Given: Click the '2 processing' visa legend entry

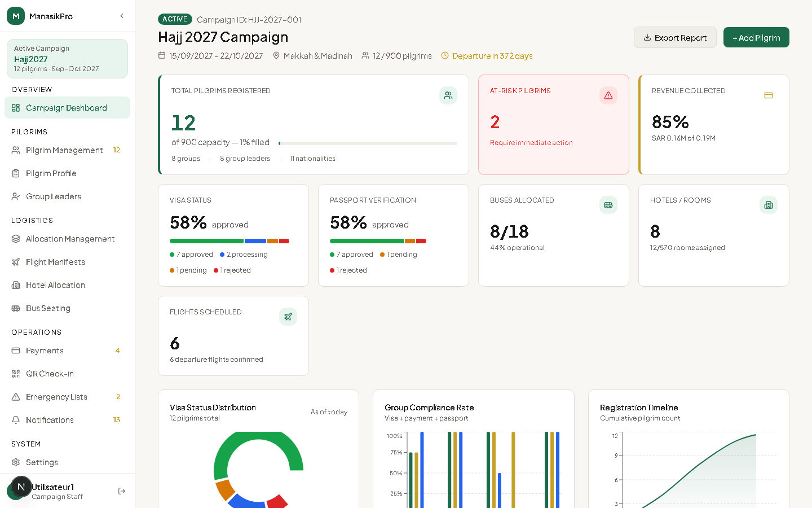Looking at the screenshot, I should (x=244, y=255).
